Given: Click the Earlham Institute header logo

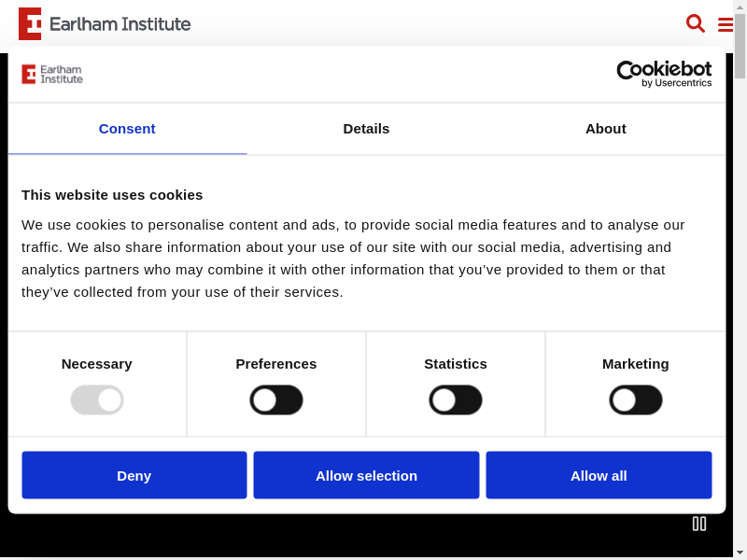Looking at the screenshot, I should point(105,23).
